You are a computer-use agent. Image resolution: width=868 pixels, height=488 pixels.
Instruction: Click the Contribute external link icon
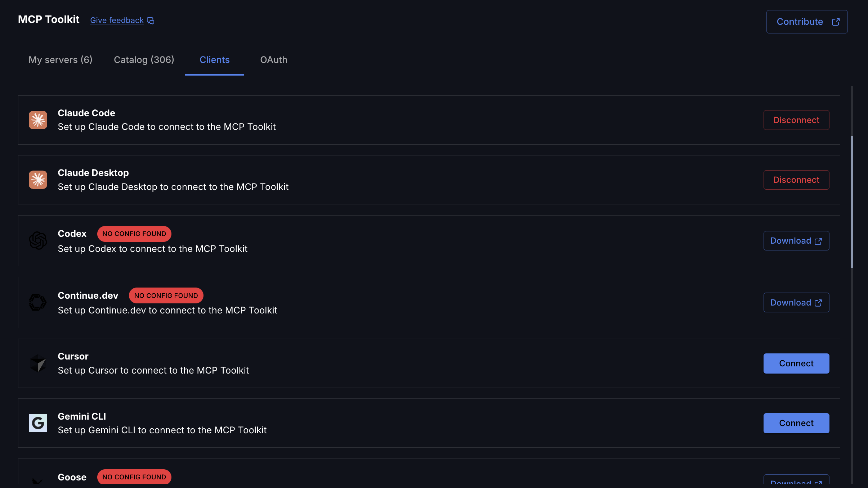click(836, 22)
